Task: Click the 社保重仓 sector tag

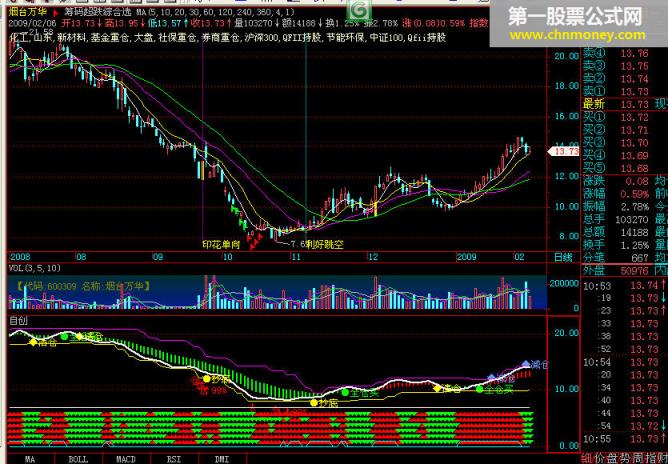Action: point(179,39)
